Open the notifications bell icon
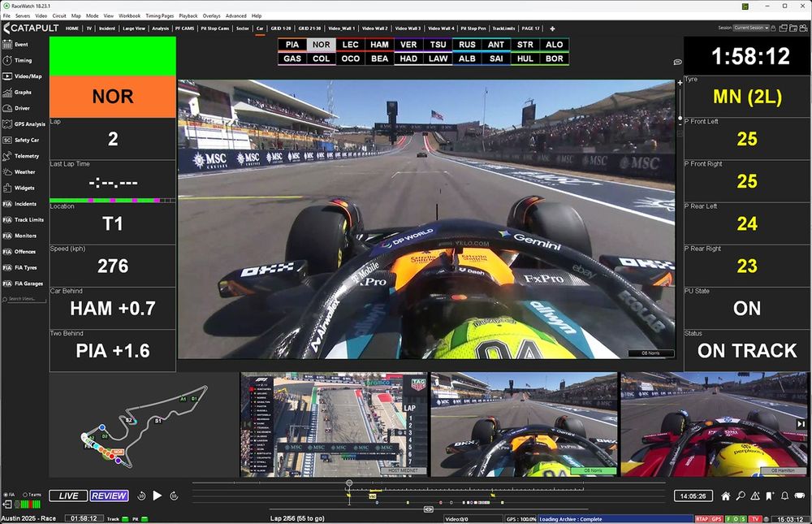The image size is (812, 524). click(x=784, y=496)
